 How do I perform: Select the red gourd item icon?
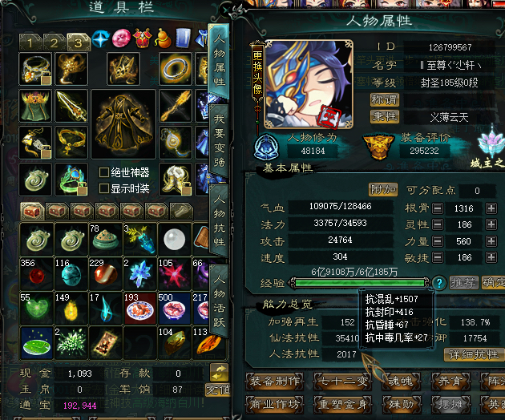click(163, 38)
